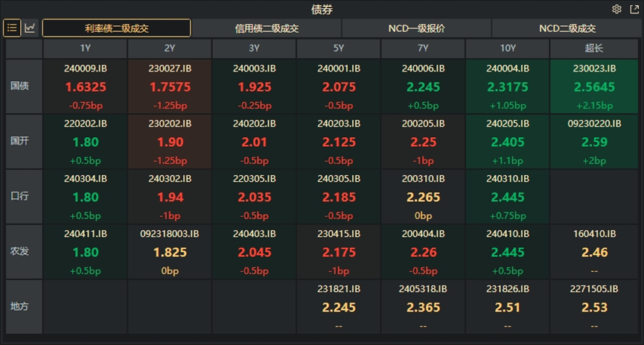644x345 pixels.
Task: Click the 230023.IB cell with yield 2.5645
Action: (x=593, y=86)
